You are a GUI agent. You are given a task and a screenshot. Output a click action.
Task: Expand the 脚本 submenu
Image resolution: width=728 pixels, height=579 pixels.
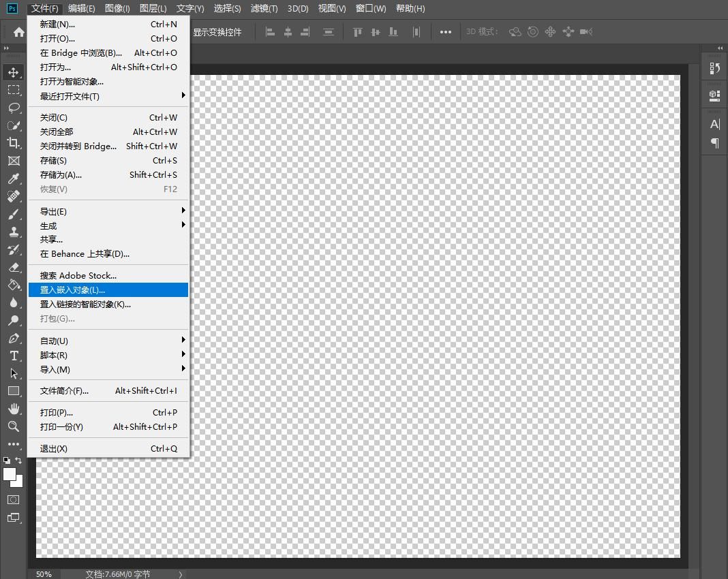(108, 356)
